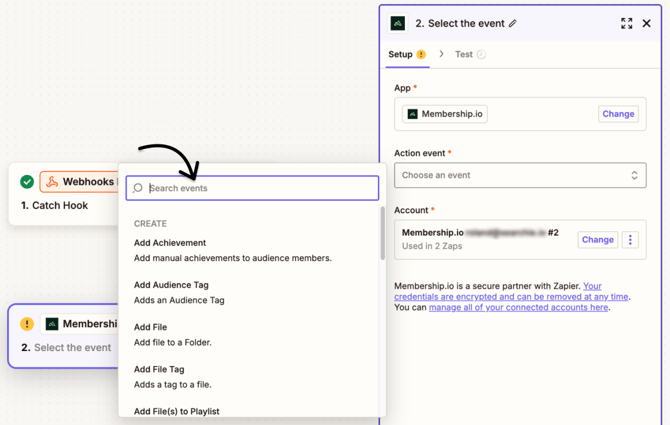This screenshot has width=670, height=425.
Task: Click the Membership.io icon in the App field
Action: [412, 114]
